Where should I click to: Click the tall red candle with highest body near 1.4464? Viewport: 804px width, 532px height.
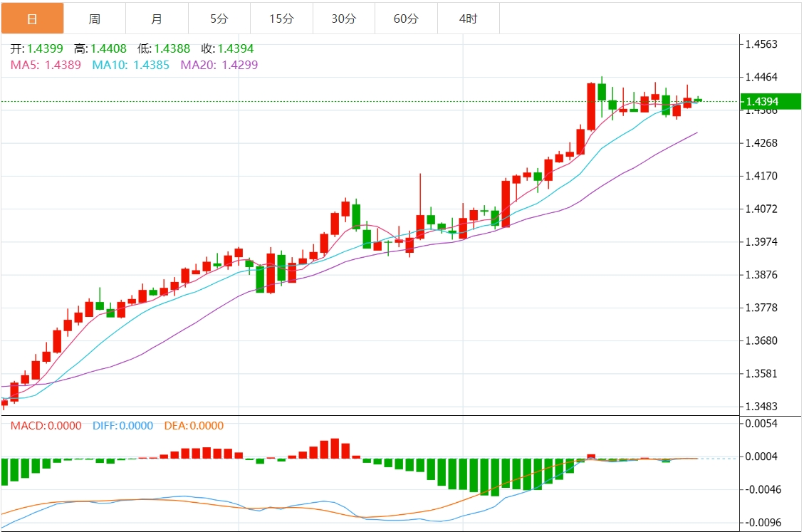point(591,107)
